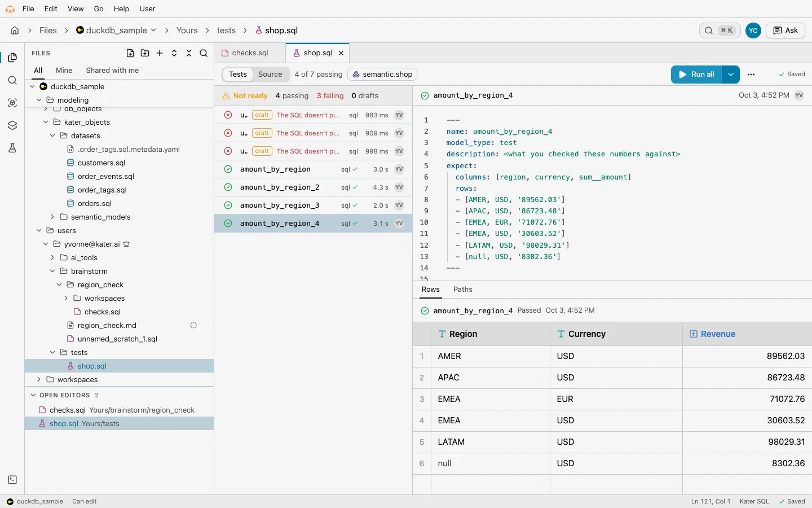812x508 pixels.
Task: Open the View menu
Action: (76, 8)
